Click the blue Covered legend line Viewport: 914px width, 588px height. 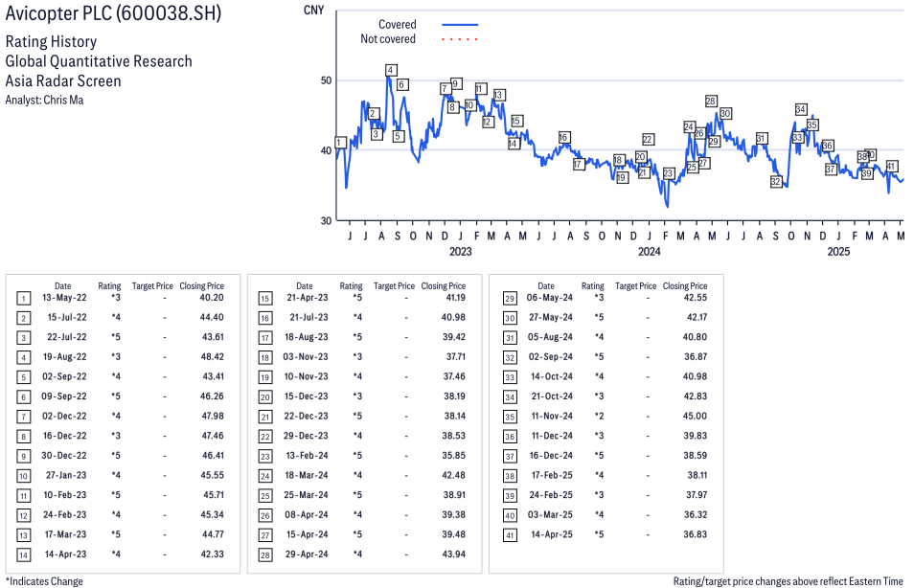tap(460, 25)
